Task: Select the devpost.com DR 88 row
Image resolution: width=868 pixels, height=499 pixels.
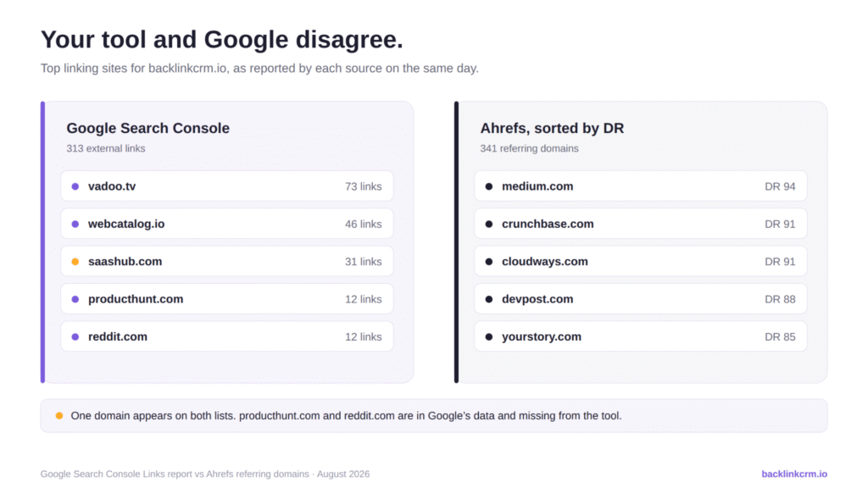Action: [641, 299]
